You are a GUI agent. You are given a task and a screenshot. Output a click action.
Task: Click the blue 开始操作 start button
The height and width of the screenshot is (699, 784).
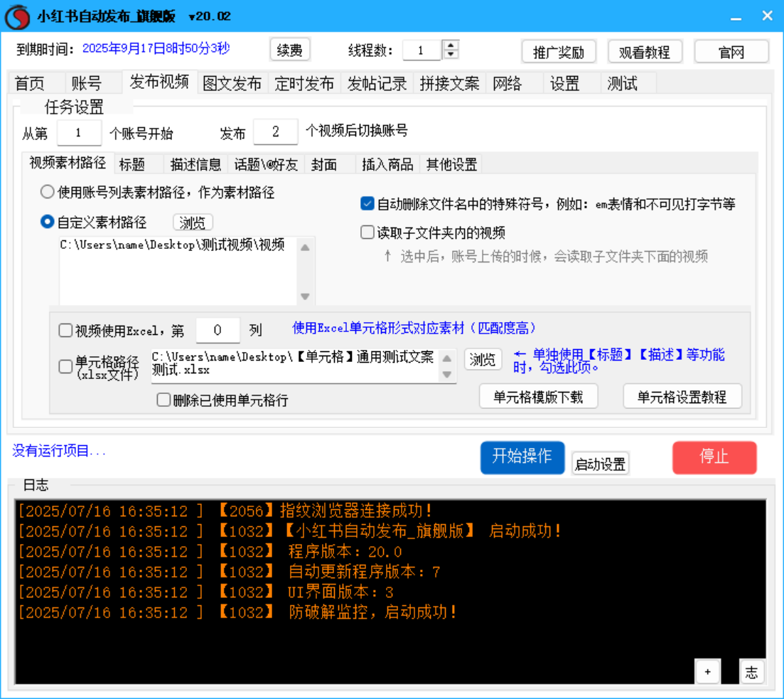click(522, 457)
